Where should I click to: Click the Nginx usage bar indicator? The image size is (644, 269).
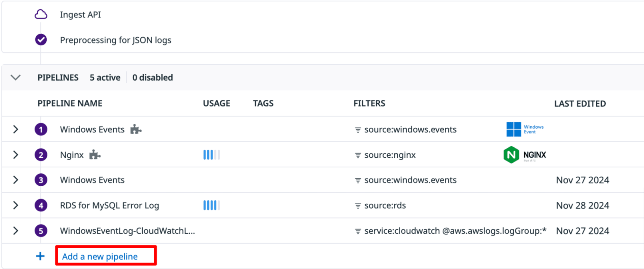[x=212, y=155]
